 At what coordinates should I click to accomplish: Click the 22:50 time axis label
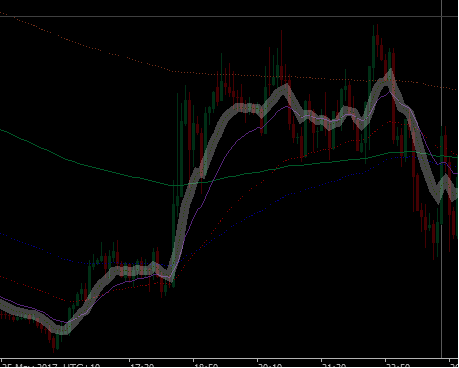tap(398, 365)
